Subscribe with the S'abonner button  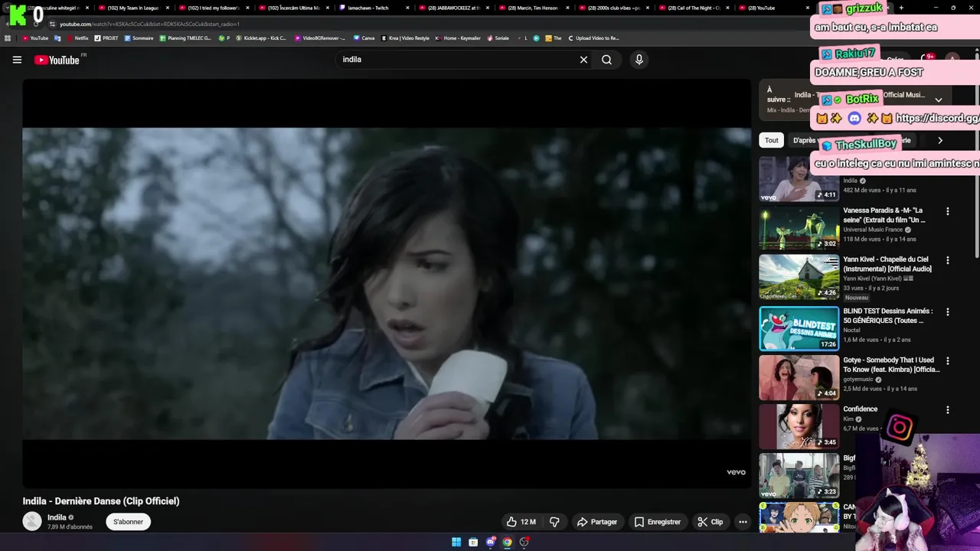(128, 522)
